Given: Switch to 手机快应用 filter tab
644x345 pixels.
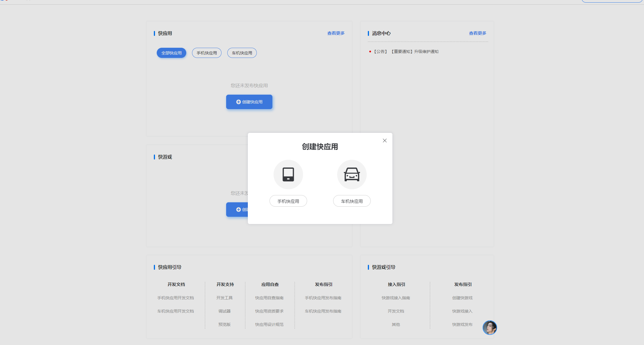Looking at the screenshot, I should pyautogui.click(x=207, y=53).
